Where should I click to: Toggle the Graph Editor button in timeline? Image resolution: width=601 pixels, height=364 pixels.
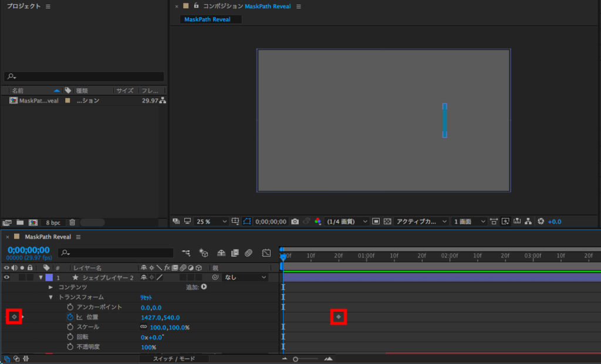point(266,253)
